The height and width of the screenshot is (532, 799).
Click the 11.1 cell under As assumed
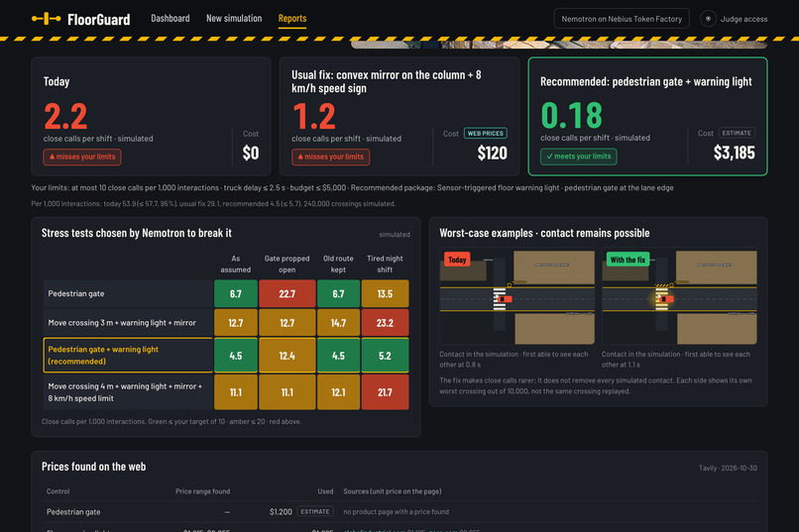click(235, 392)
